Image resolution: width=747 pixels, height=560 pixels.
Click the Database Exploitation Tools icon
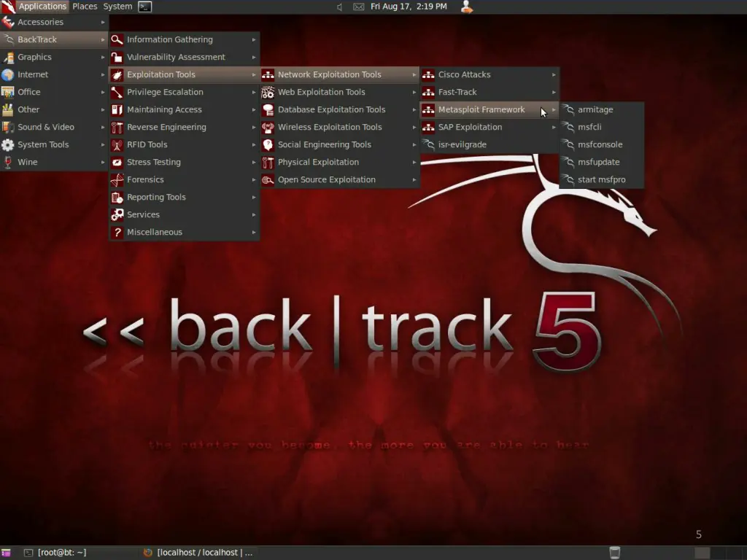point(268,109)
